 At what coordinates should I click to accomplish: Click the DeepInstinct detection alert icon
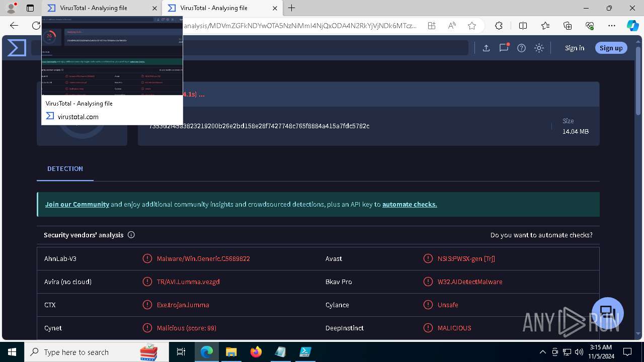click(x=428, y=328)
